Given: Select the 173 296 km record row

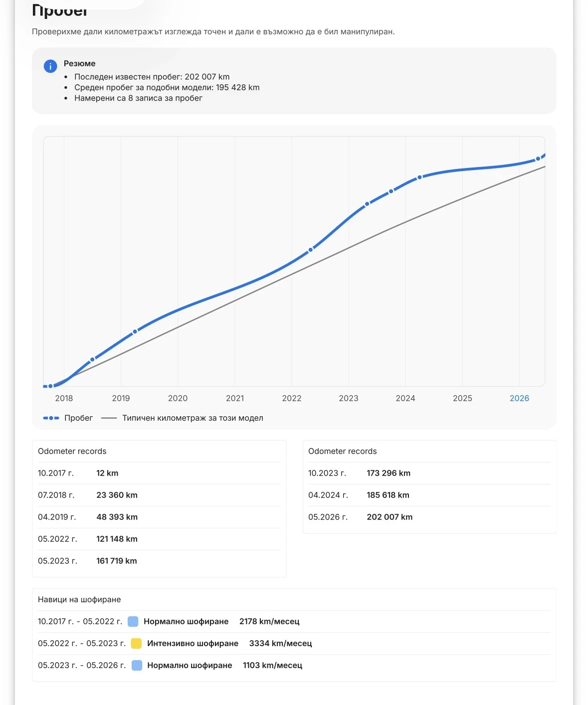Looking at the screenshot, I should coord(429,473).
